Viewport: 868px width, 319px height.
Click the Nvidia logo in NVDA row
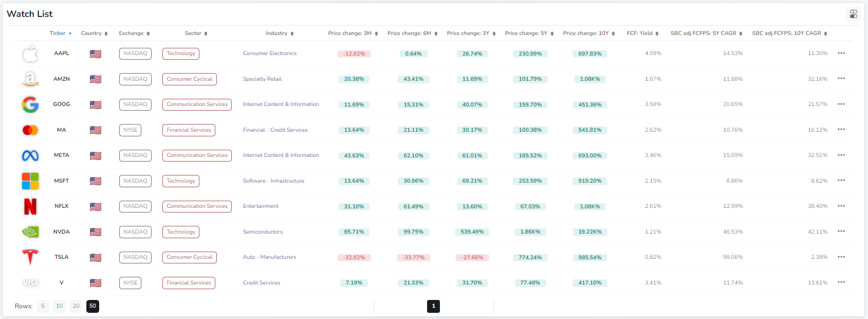pos(30,232)
